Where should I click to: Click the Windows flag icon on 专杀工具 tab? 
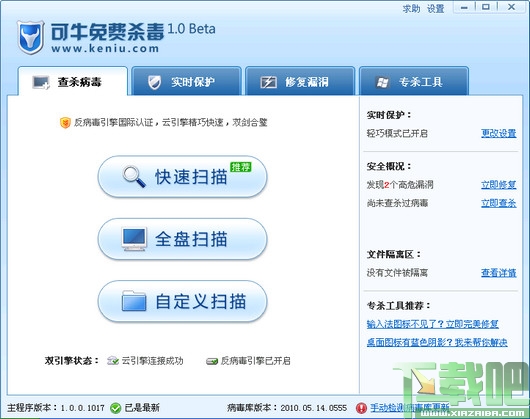[382, 82]
